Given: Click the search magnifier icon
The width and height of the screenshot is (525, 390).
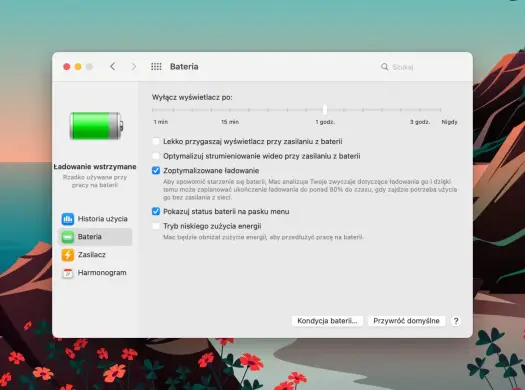Looking at the screenshot, I should point(384,67).
